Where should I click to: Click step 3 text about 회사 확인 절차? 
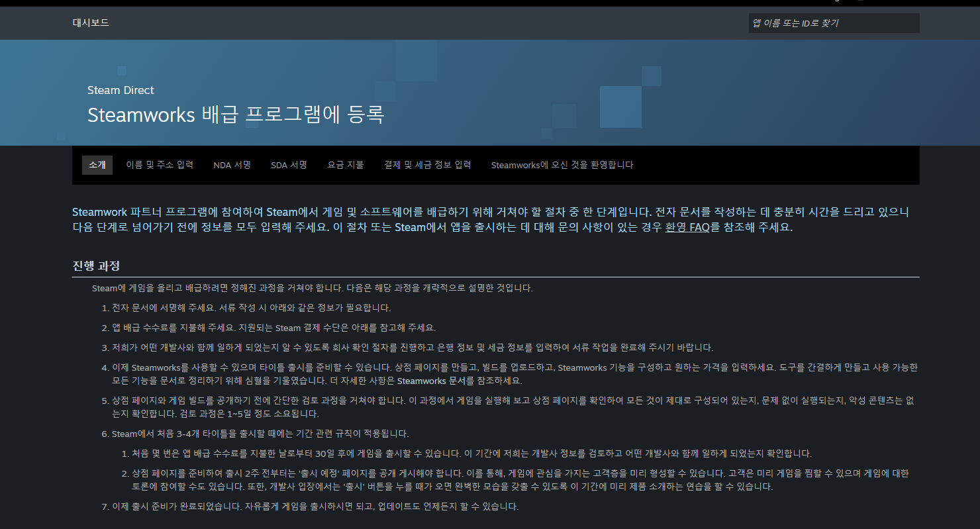pyautogui.click(x=413, y=348)
